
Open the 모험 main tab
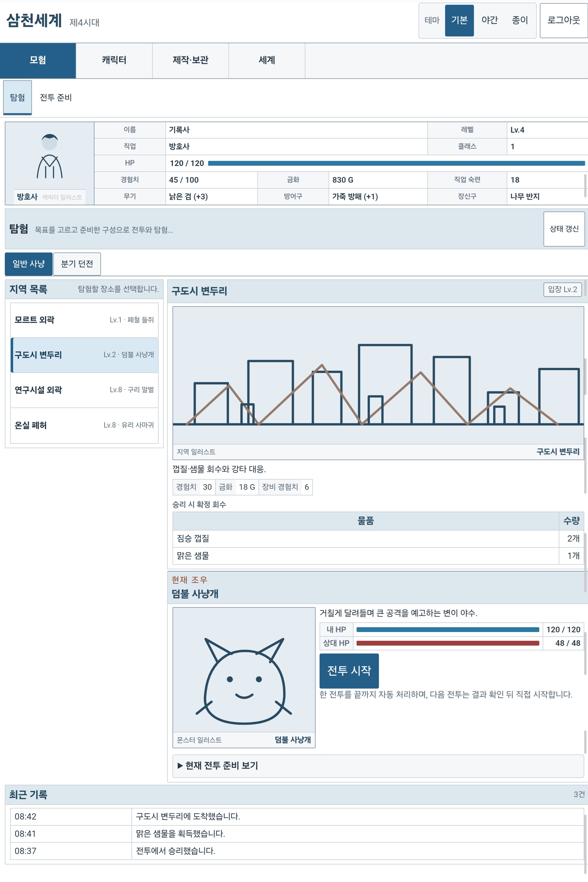[38, 60]
